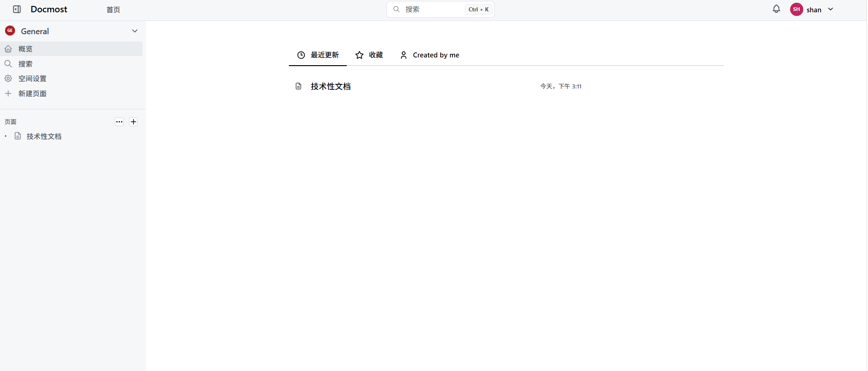Click the 今天, 下午 3:11 timestamp
Image resolution: width=868 pixels, height=371 pixels.
[561, 86]
